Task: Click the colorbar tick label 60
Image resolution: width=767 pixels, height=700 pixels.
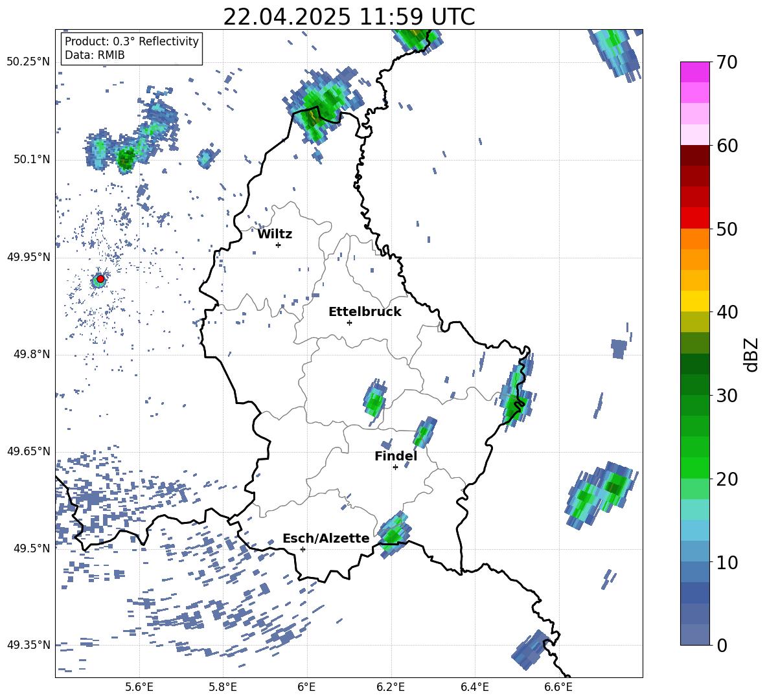Action: click(727, 146)
